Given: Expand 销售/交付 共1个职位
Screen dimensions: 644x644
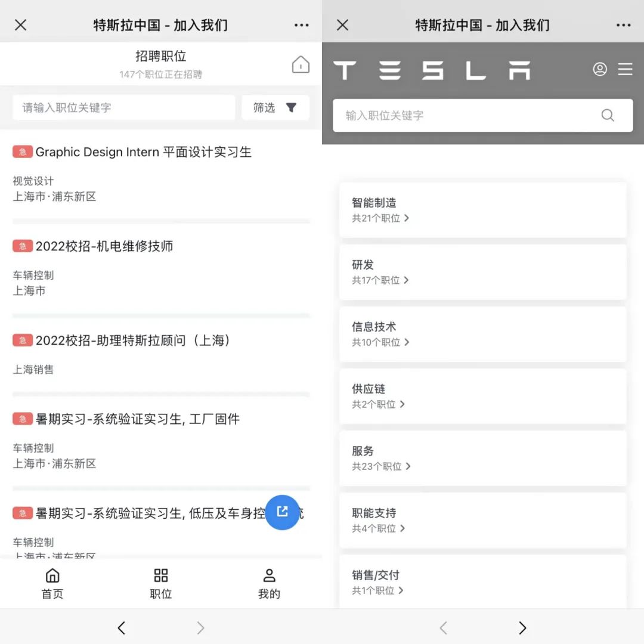Looking at the screenshot, I should pos(482,581).
